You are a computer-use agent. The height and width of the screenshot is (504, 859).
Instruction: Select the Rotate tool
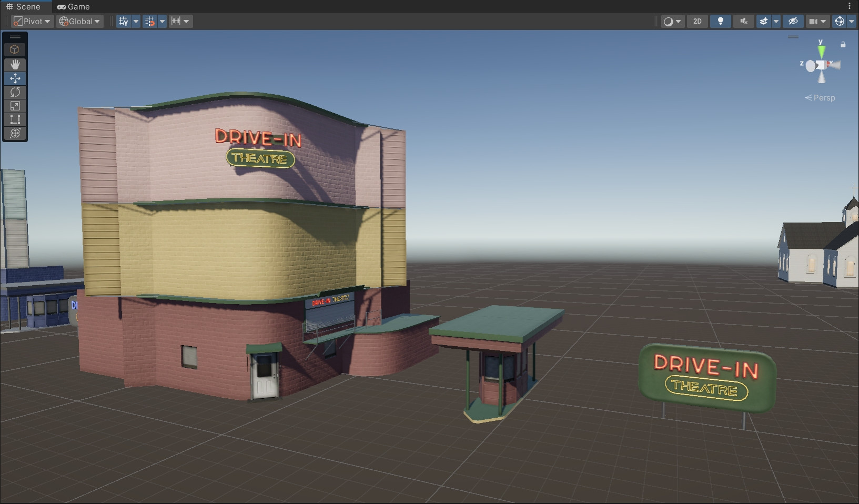(15, 92)
